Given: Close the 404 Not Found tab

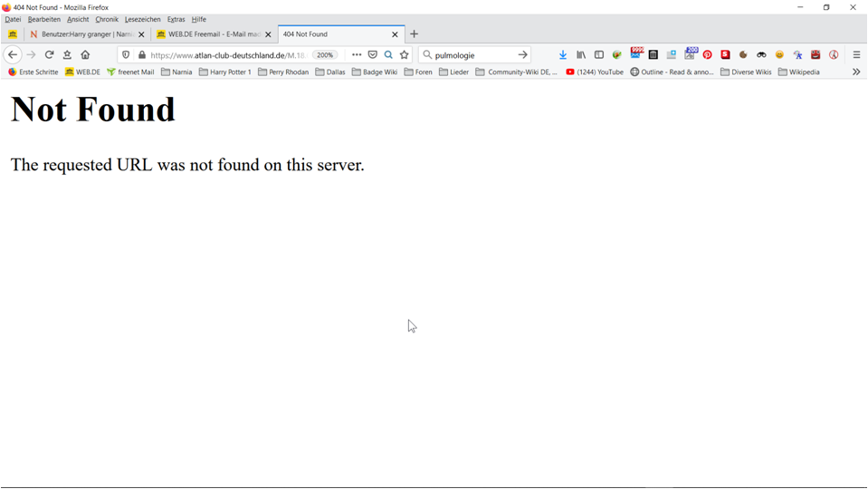Looking at the screenshot, I should 395,34.
